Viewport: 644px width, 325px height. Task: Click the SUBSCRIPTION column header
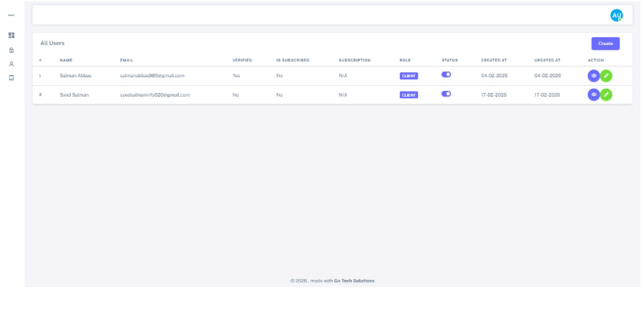354,60
